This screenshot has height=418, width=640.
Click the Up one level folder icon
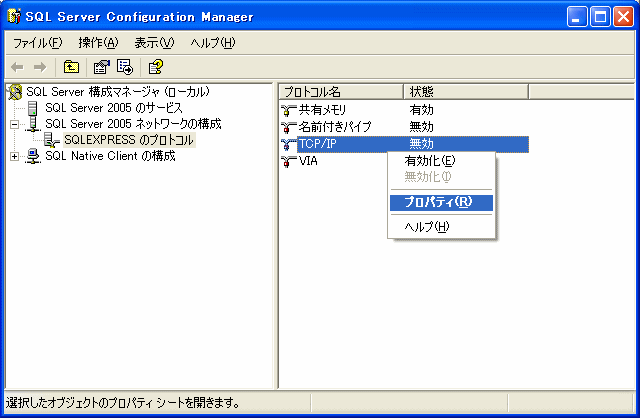(x=71, y=67)
